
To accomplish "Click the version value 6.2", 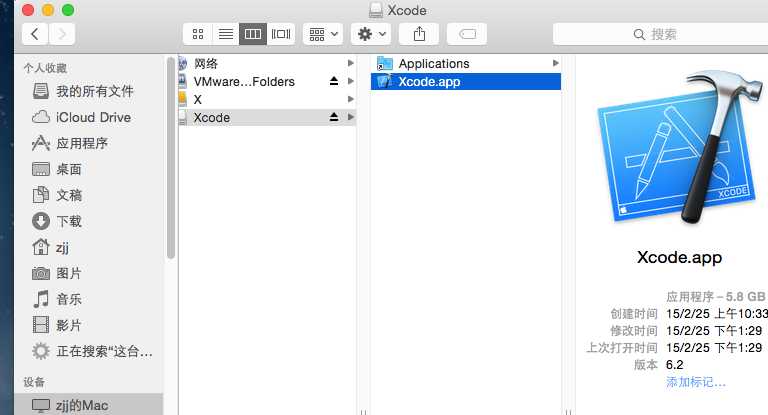I will (674, 365).
